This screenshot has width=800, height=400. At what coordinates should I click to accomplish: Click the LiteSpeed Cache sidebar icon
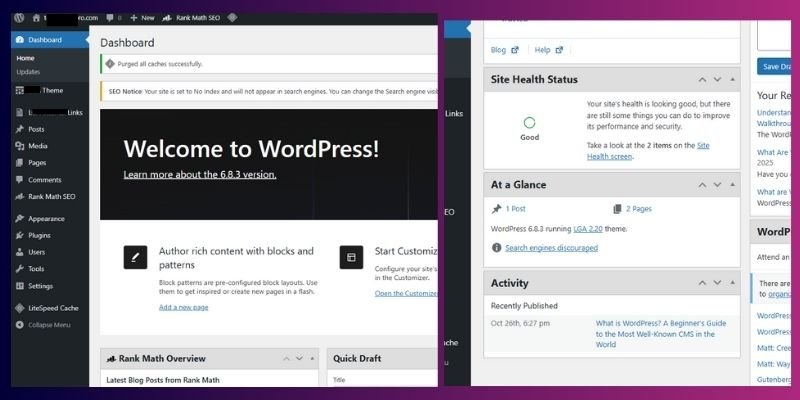click(20, 308)
